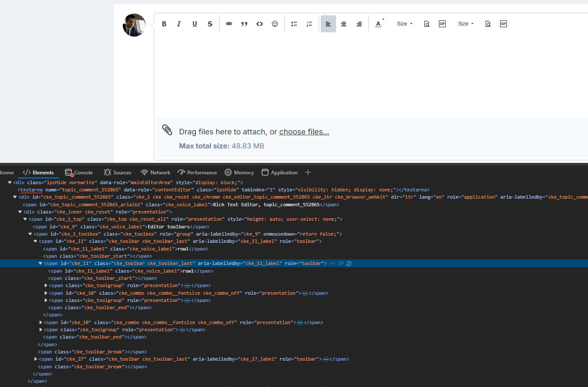Screen dimensions: 588x387
Task: Click the "choose files..." link
Action: [304, 132]
